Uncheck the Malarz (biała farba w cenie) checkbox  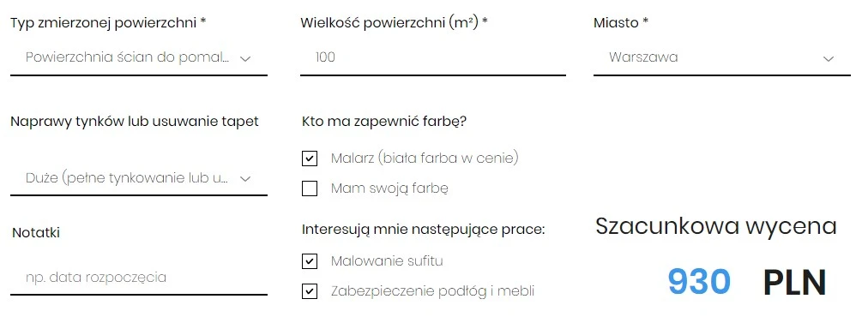[x=310, y=158]
